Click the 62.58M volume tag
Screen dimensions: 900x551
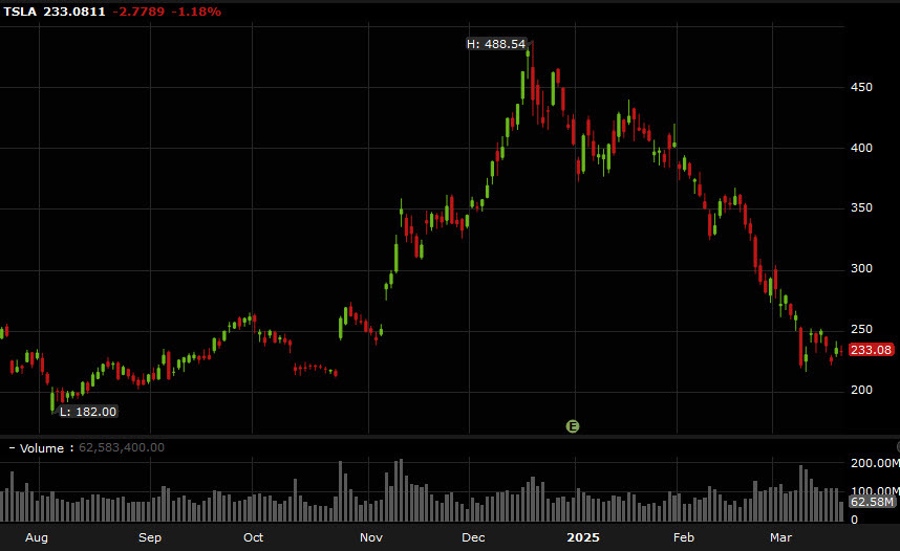click(x=872, y=502)
